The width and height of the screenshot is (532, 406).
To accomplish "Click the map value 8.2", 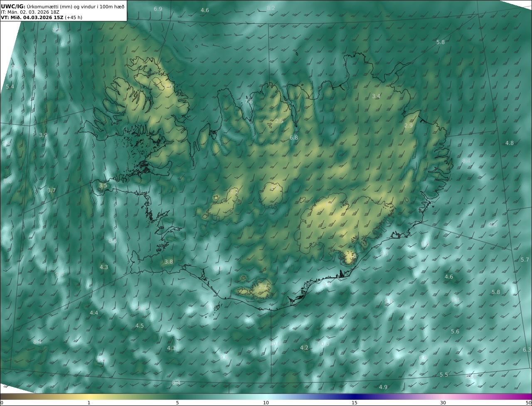I will click(271, 8).
